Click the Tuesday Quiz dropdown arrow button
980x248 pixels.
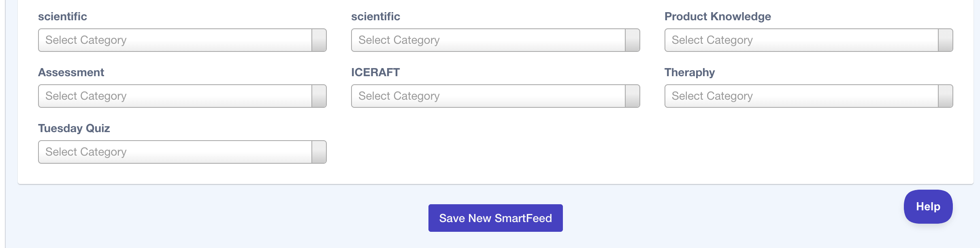coord(319,152)
